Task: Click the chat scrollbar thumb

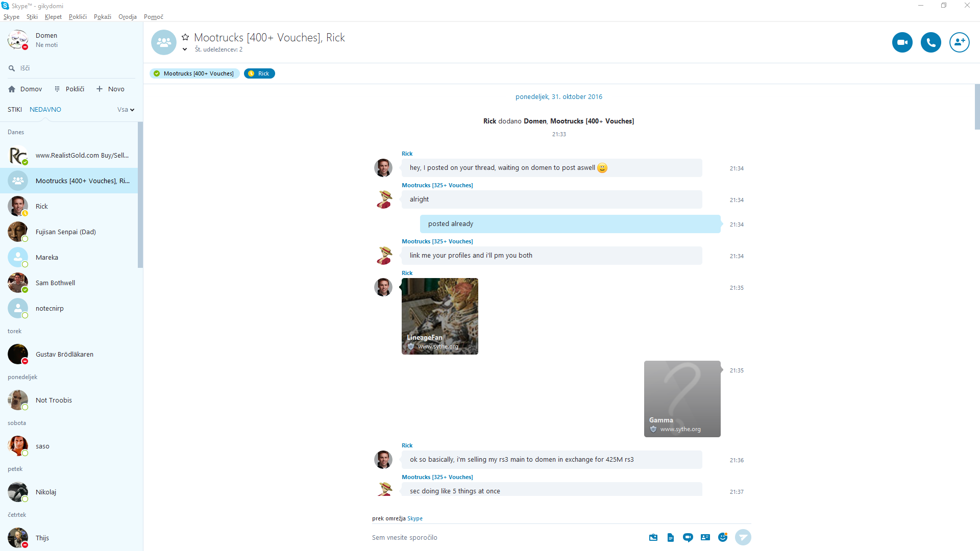Action: 977,107
